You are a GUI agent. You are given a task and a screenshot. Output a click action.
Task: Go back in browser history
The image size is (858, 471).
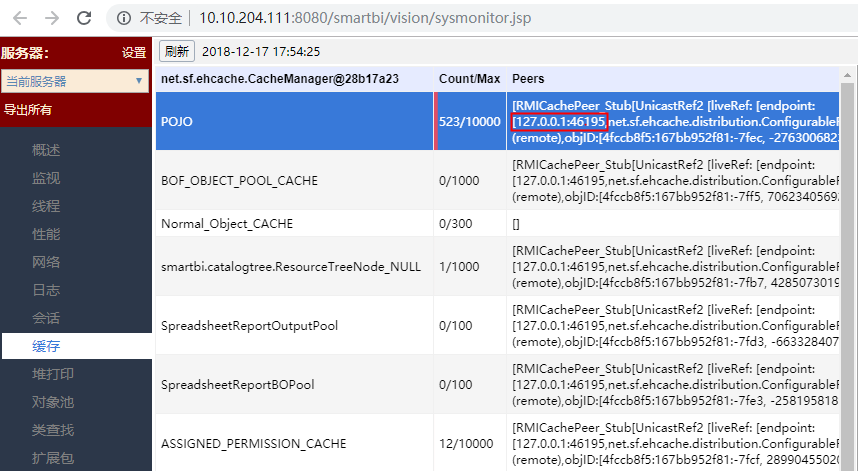coord(20,18)
